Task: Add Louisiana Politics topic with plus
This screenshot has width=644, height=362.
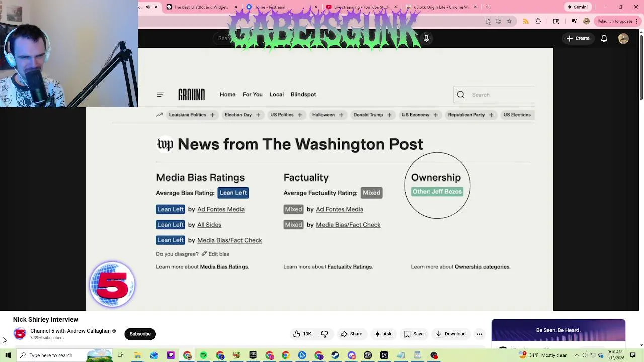Action: point(212,115)
